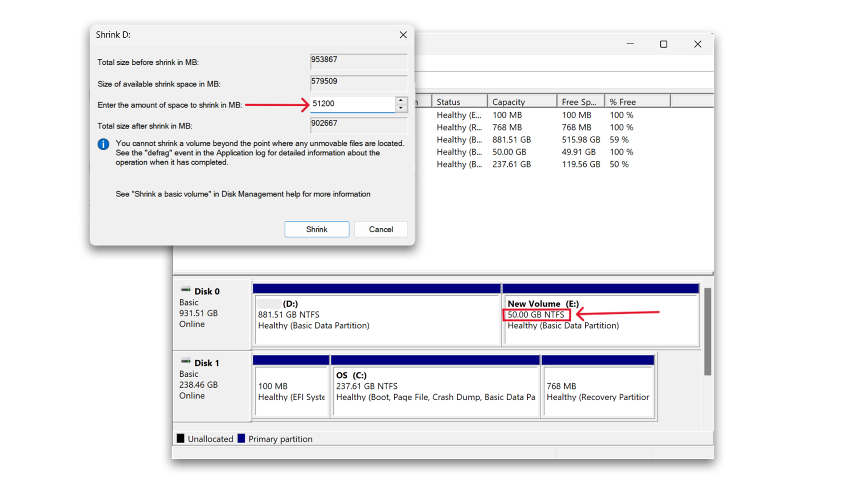Click the Unallocated legend swatch
868x477 pixels.
point(181,438)
